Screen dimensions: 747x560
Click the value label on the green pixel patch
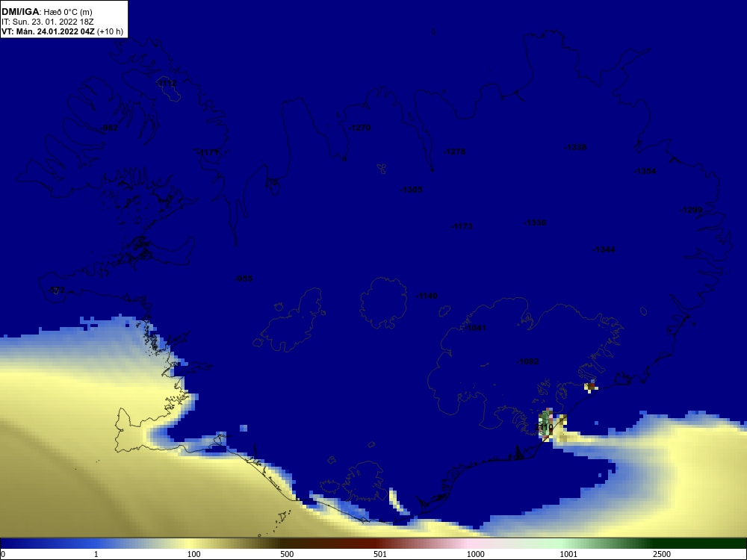[545, 427]
